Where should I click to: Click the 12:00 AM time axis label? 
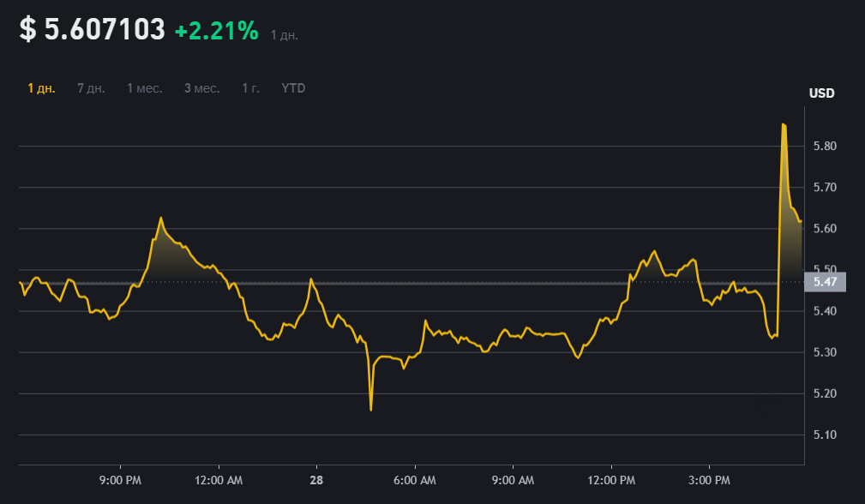[x=219, y=480]
